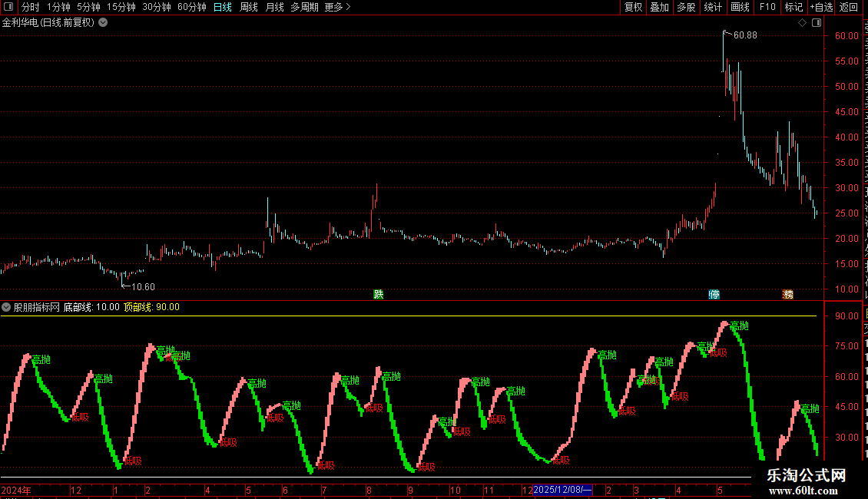Toggle the right side panel icon
The height and width of the screenshot is (499, 868).
(817, 23)
